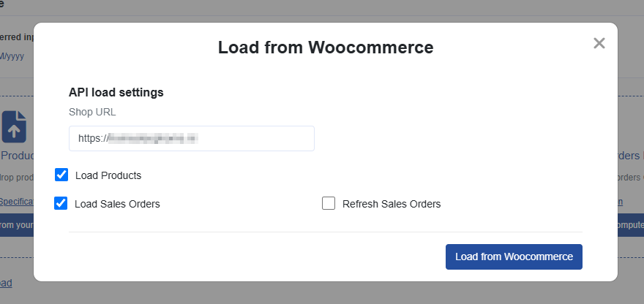This screenshot has width=644, height=304.
Task: Click the file upload icon behind dialog
Action: pos(14,126)
